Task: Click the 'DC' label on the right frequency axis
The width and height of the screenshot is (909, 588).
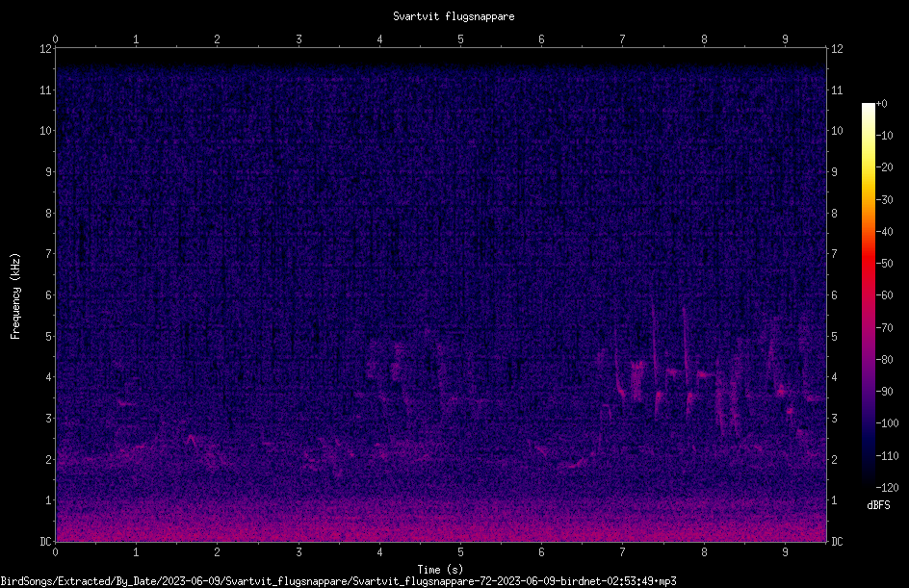Action: [837, 541]
